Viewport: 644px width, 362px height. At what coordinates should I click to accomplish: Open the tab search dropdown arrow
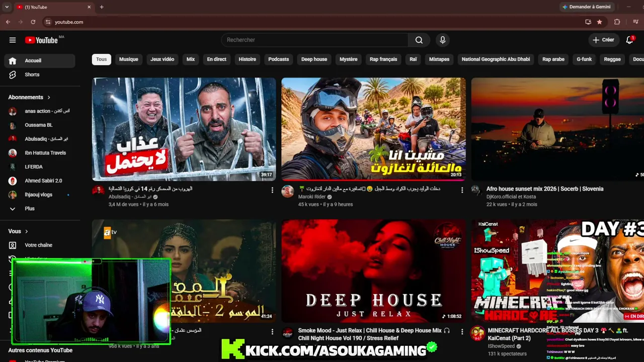click(x=7, y=7)
